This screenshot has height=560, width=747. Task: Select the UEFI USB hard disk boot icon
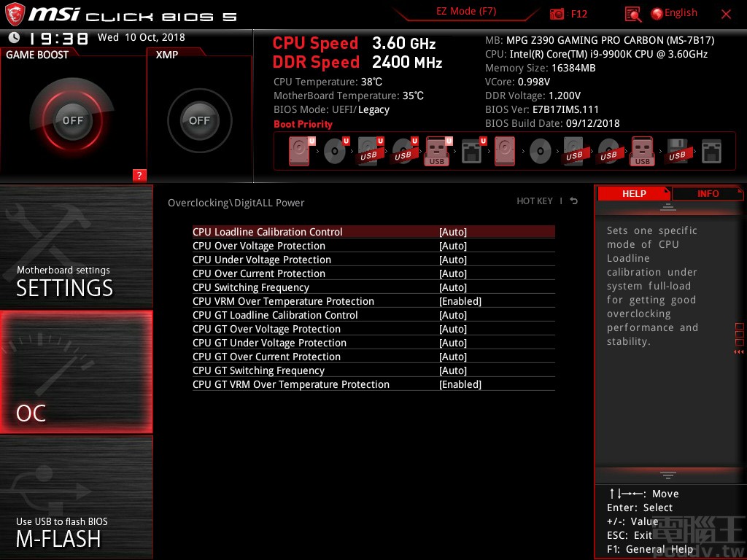[x=371, y=151]
